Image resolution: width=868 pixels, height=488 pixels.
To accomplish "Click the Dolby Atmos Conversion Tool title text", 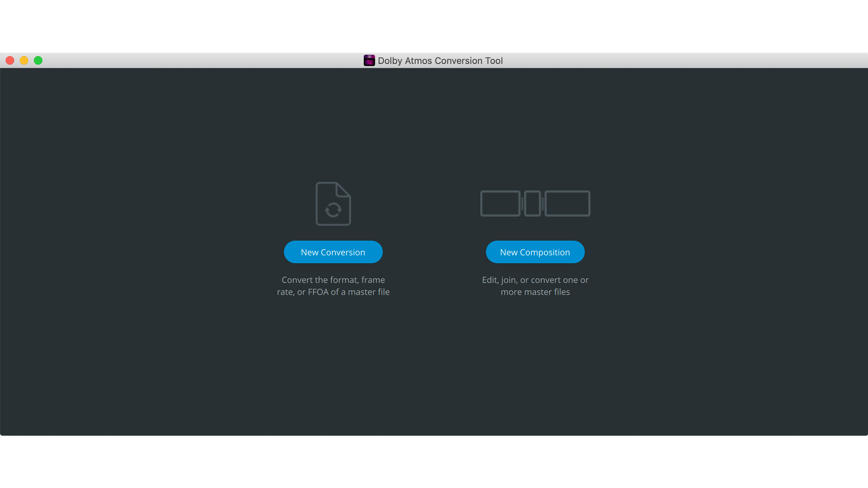I will 441,60.
